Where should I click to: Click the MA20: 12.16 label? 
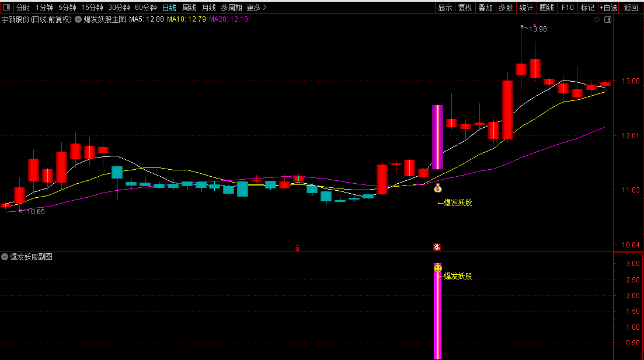tap(228, 19)
